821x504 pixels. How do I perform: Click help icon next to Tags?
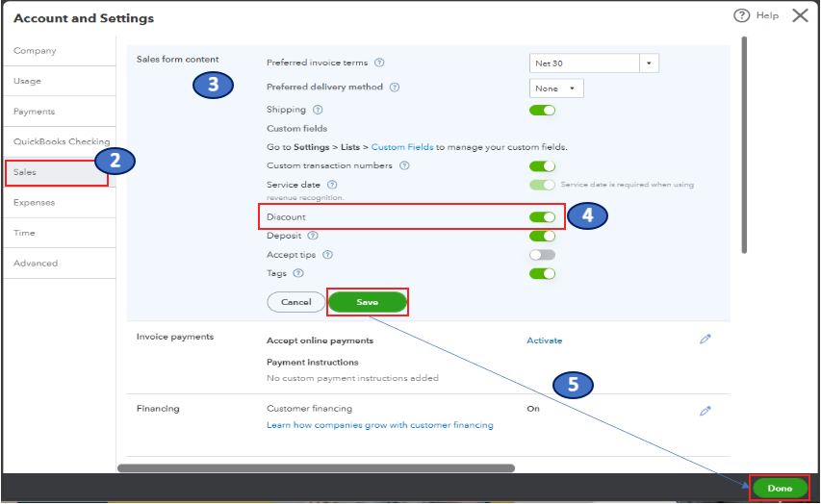point(298,273)
